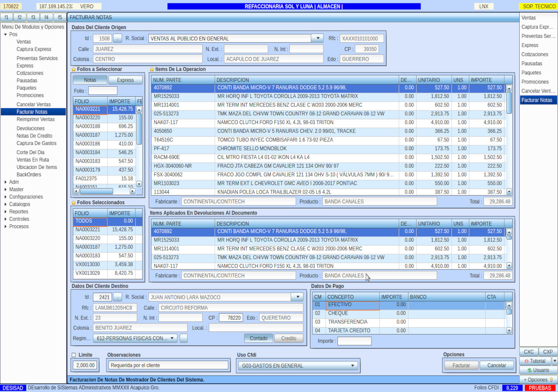558x392 pixels.
Task: Expand the Adm tree node
Action: (x=5, y=182)
